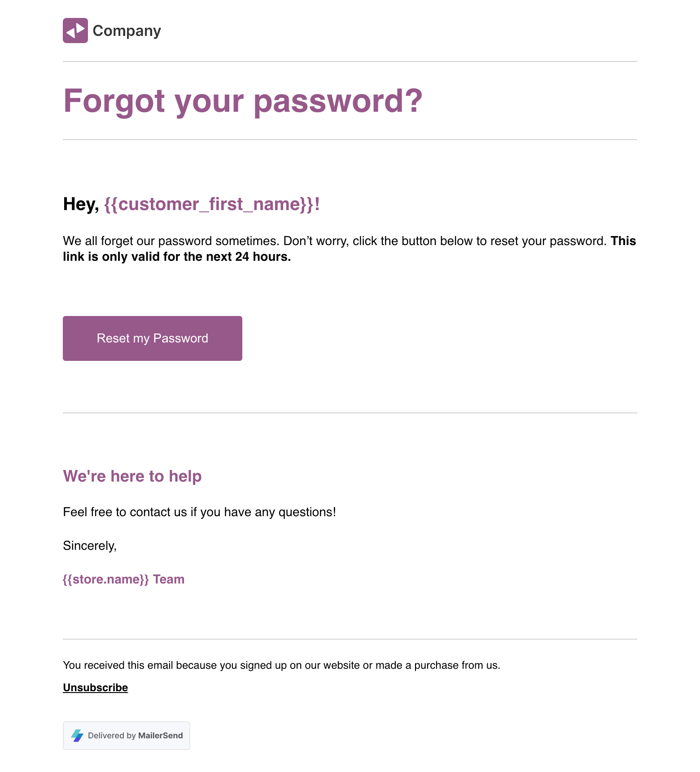Click the "Feel free to contact us" line
The image size is (700, 772).
(199, 512)
